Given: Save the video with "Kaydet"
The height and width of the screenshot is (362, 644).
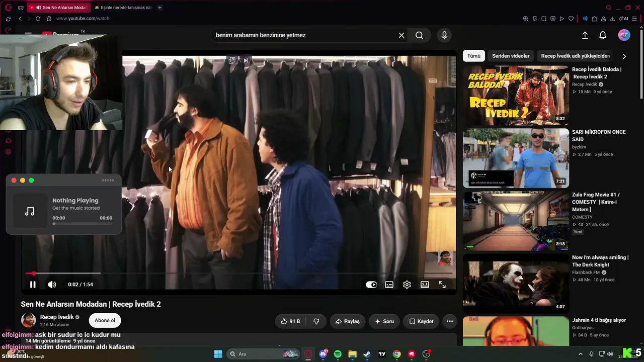Looking at the screenshot, I should 421,321.
